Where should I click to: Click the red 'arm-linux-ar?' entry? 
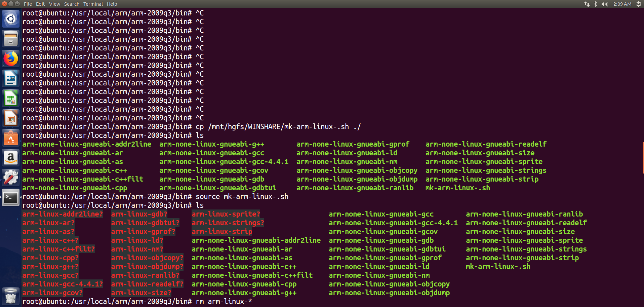coord(48,223)
